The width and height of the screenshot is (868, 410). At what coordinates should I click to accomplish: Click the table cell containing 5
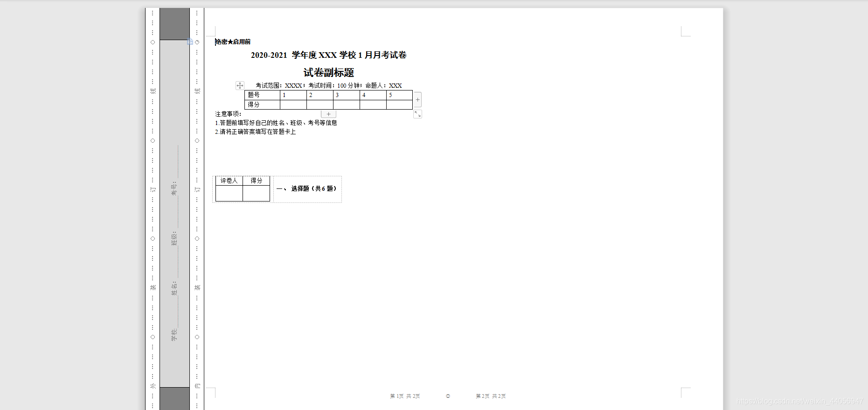[x=399, y=95]
